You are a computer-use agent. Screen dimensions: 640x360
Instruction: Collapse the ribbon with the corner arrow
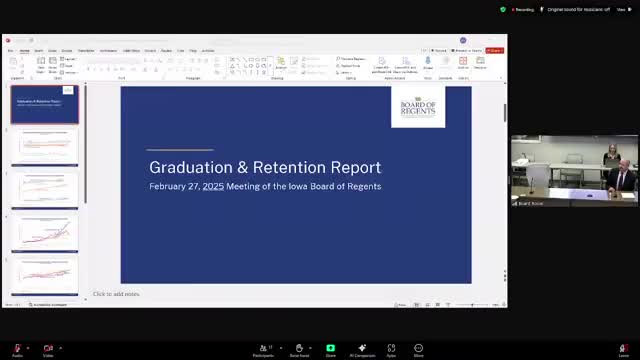point(501,78)
